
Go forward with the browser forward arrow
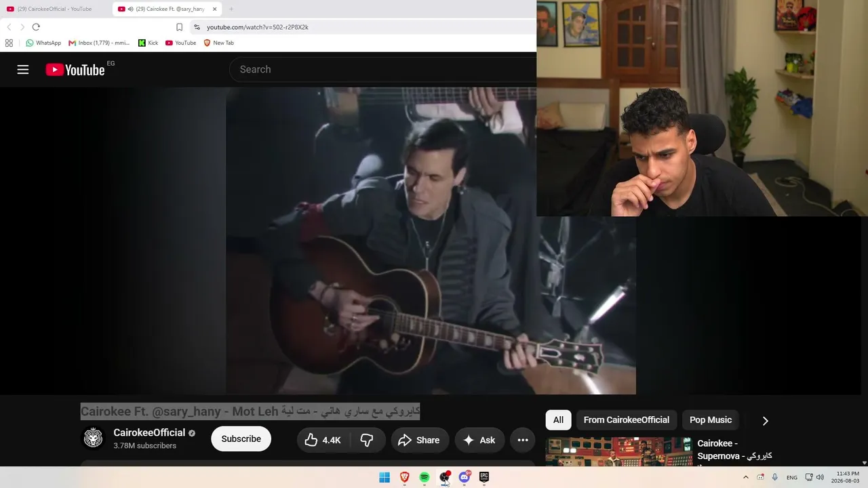click(22, 27)
